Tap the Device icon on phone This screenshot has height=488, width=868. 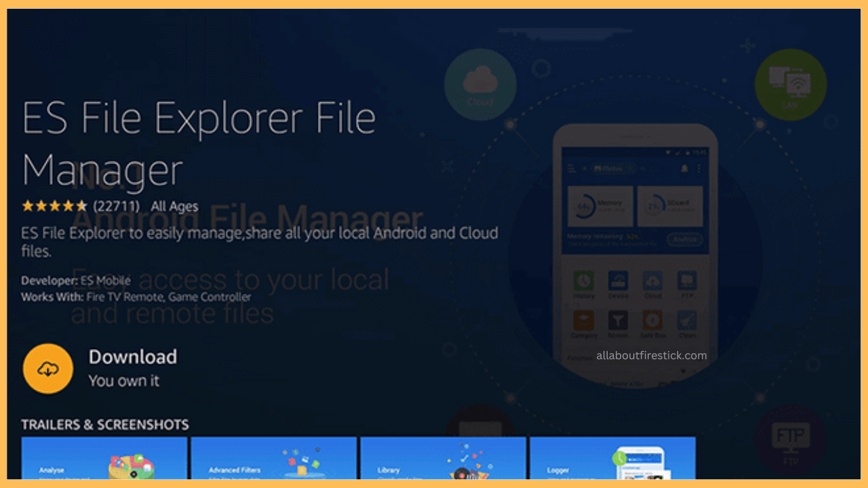coord(618,282)
